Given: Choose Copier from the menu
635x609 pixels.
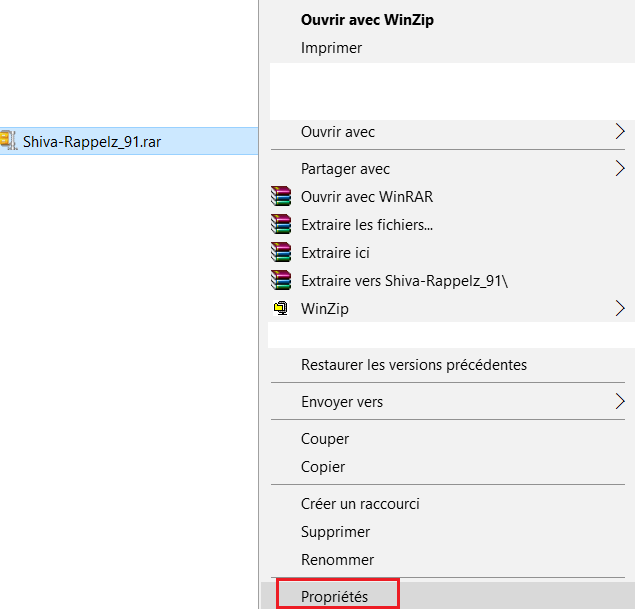Looking at the screenshot, I should pos(323,467).
